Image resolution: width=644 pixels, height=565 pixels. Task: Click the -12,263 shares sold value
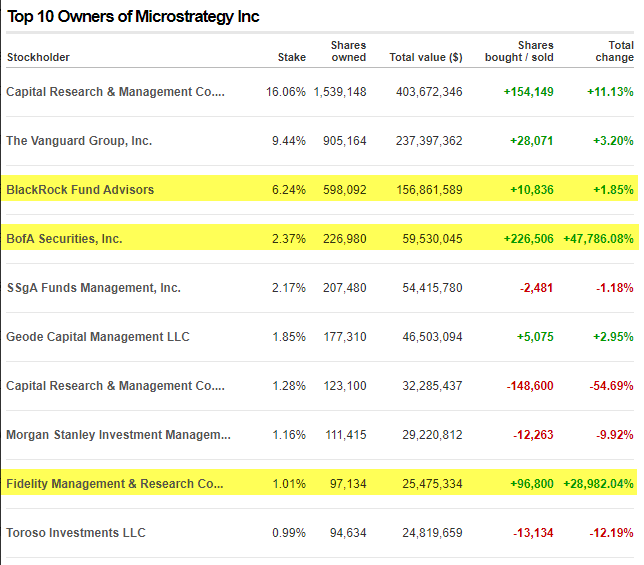[533, 435]
